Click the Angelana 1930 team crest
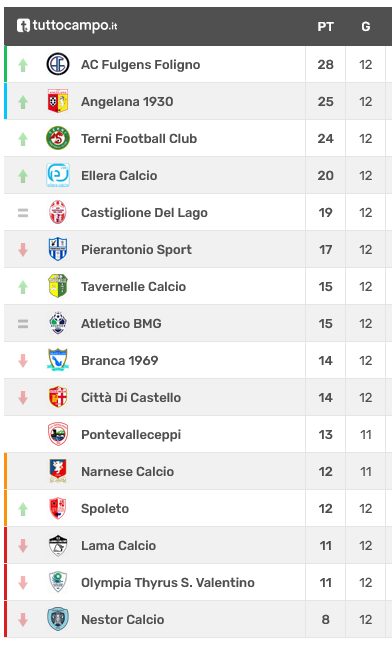 tap(58, 101)
